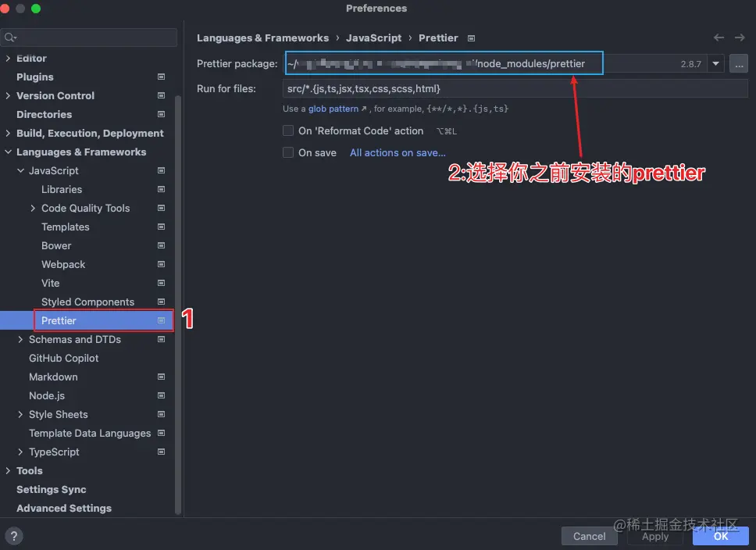Click the project-level icon beside JavaScript
Screen dimensions: 756x550
point(161,170)
